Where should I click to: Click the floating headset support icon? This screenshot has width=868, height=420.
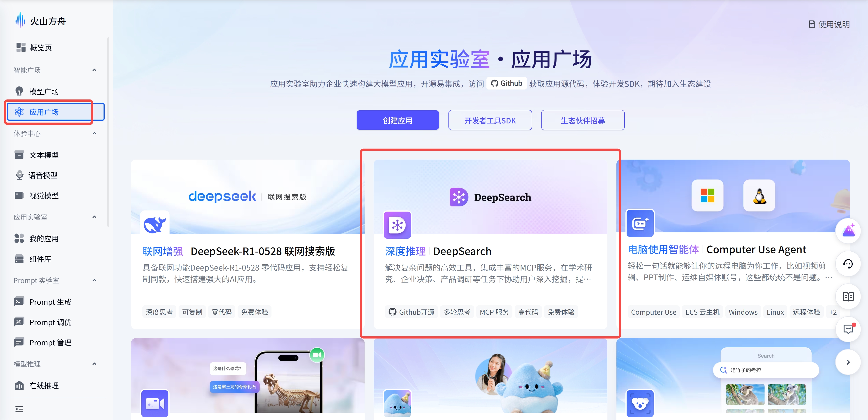(848, 263)
